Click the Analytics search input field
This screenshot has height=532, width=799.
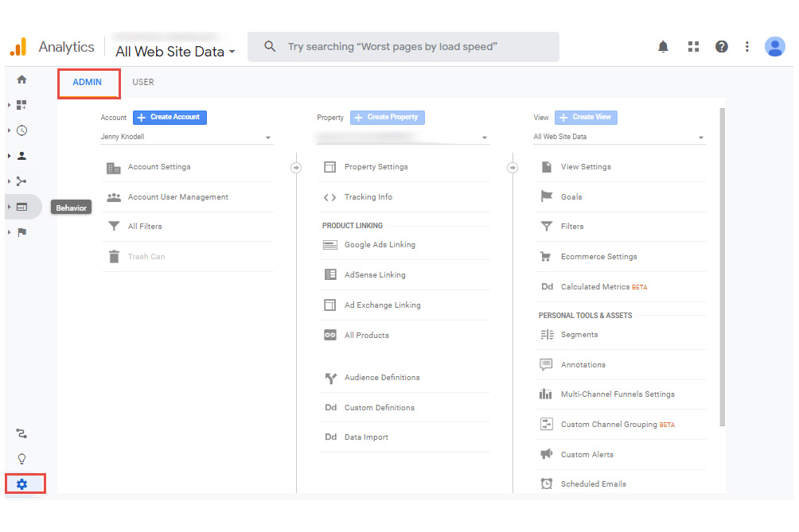pyautogui.click(x=414, y=47)
